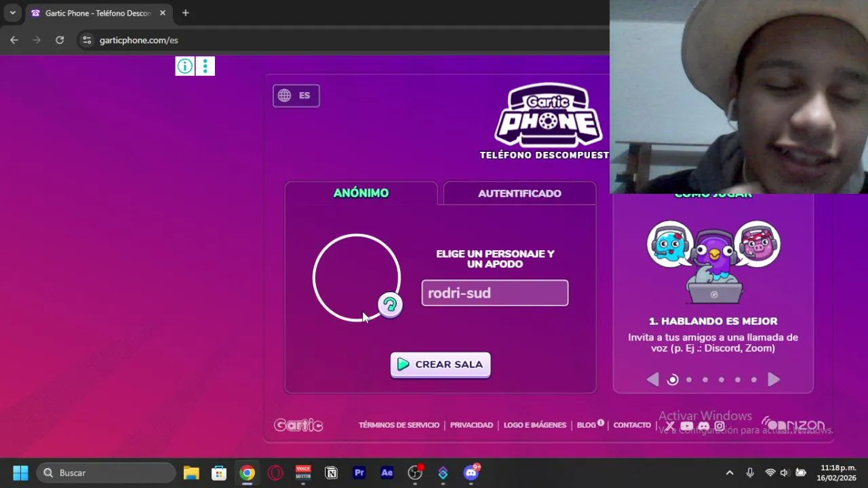Open Google Chrome from taskbar

[x=247, y=472]
